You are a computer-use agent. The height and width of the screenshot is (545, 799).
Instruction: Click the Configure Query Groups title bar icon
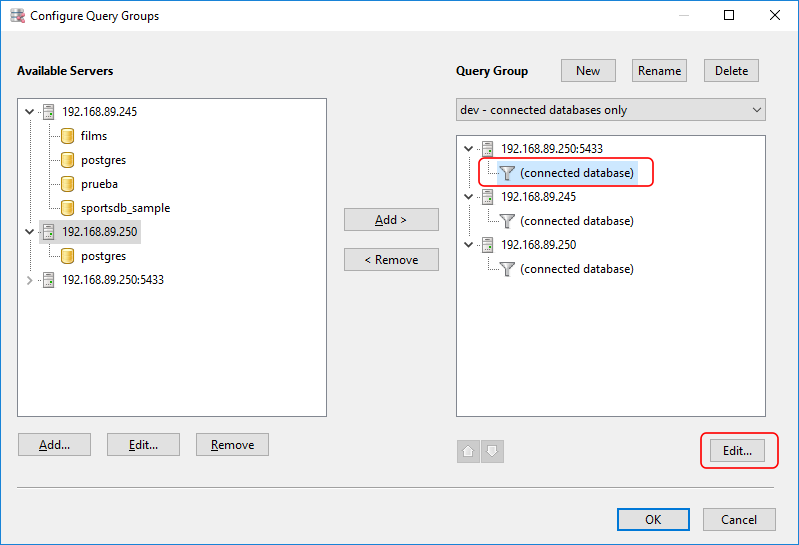click(x=16, y=16)
